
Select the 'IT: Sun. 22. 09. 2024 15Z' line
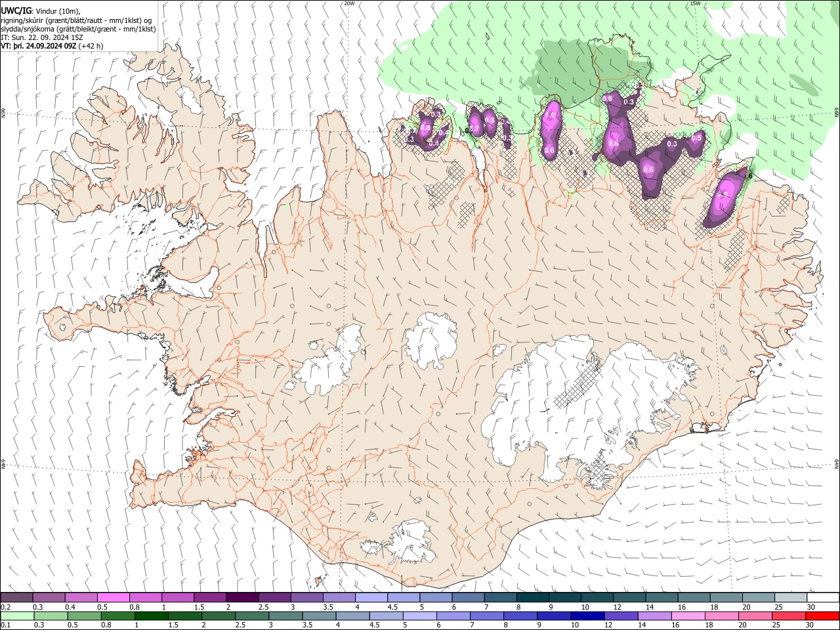coord(41,37)
